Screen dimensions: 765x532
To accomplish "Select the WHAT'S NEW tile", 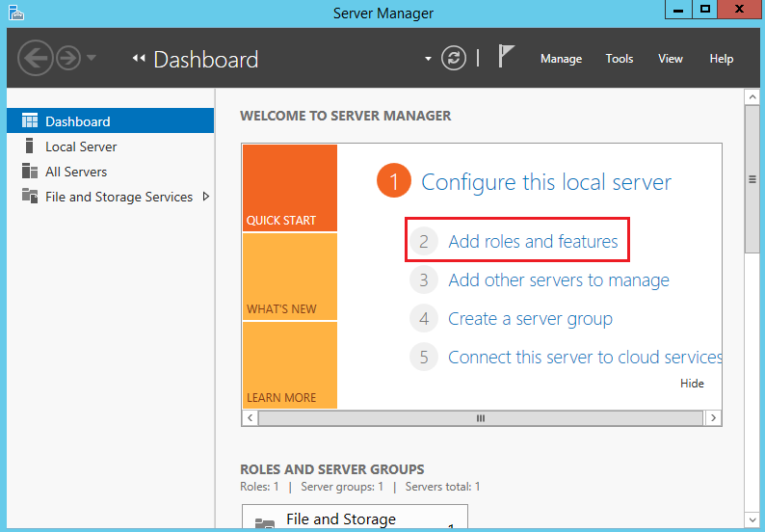I will pyautogui.click(x=289, y=277).
